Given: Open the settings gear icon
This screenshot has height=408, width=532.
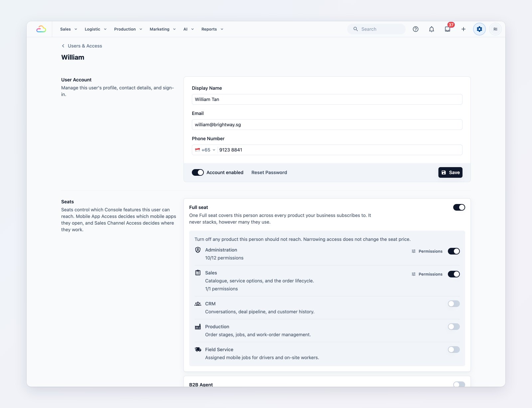Looking at the screenshot, I should click(479, 29).
